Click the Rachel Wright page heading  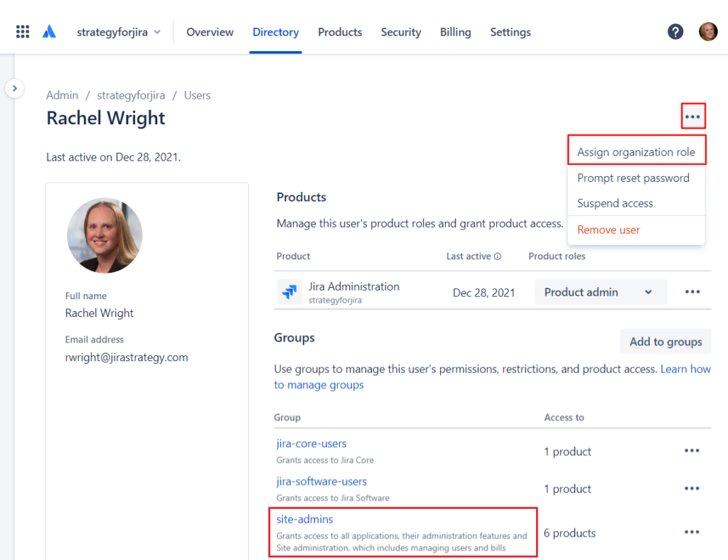(106, 118)
